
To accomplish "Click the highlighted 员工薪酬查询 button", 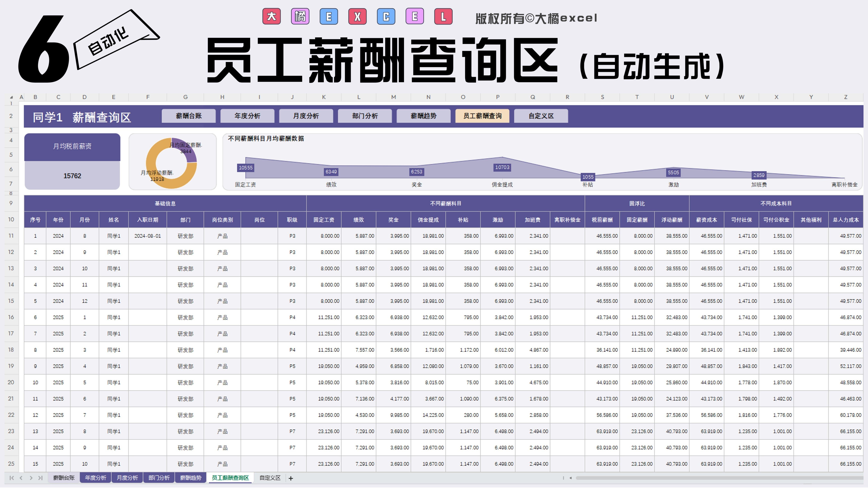I will click(482, 116).
